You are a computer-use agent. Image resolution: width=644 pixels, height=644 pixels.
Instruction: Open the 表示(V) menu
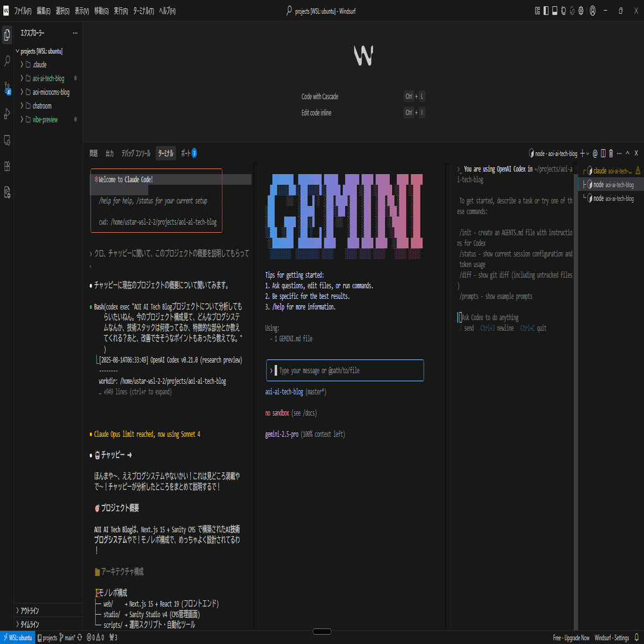coord(82,11)
